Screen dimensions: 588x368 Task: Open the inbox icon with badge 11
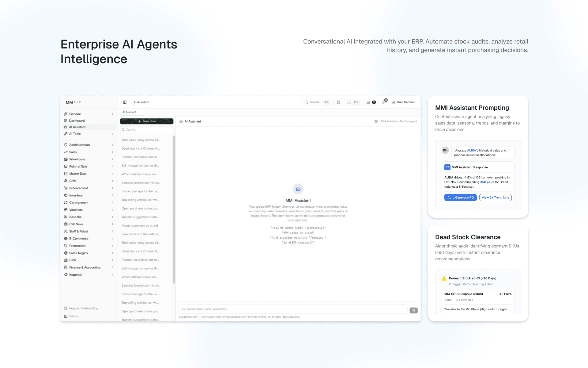pos(371,102)
